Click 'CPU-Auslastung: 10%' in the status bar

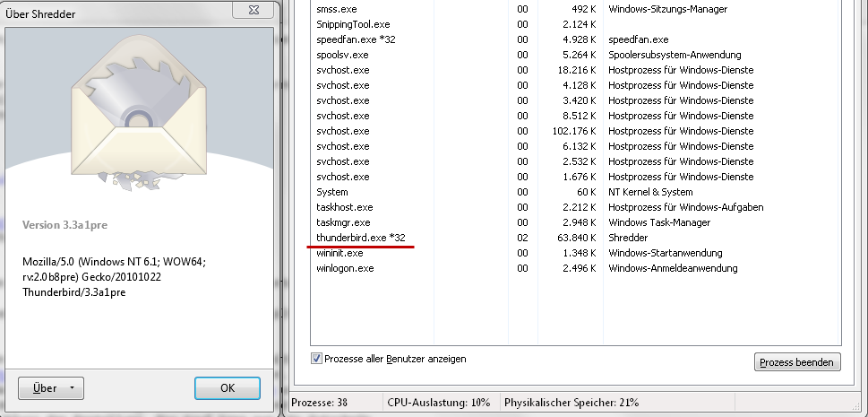pyautogui.click(x=438, y=403)
